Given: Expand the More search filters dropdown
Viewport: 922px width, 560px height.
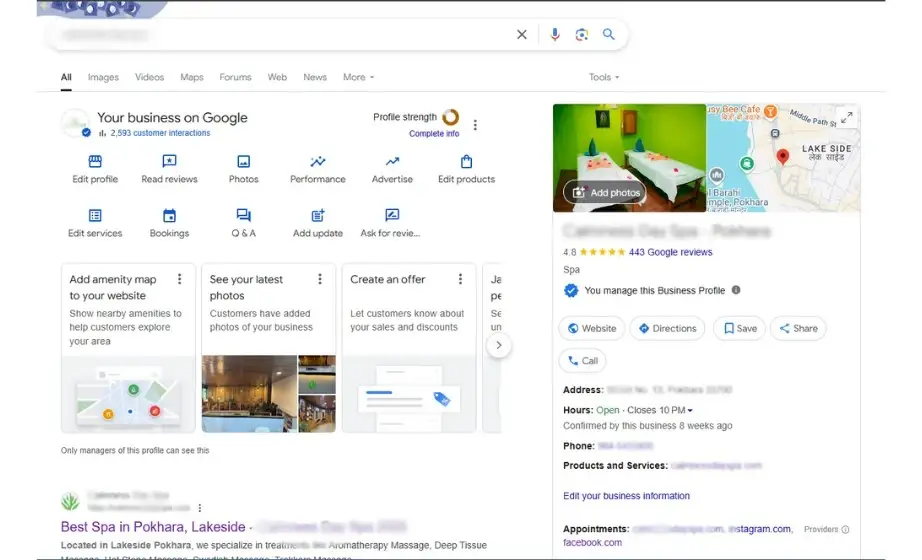Looking at the screenshot, I should click(358, 77).
